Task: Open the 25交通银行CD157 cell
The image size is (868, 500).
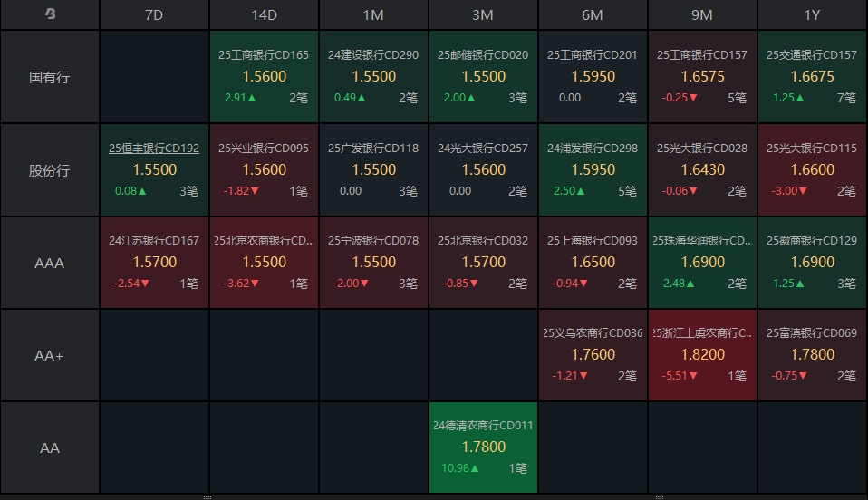Action: pyautogui.click(x=812, y=77)
